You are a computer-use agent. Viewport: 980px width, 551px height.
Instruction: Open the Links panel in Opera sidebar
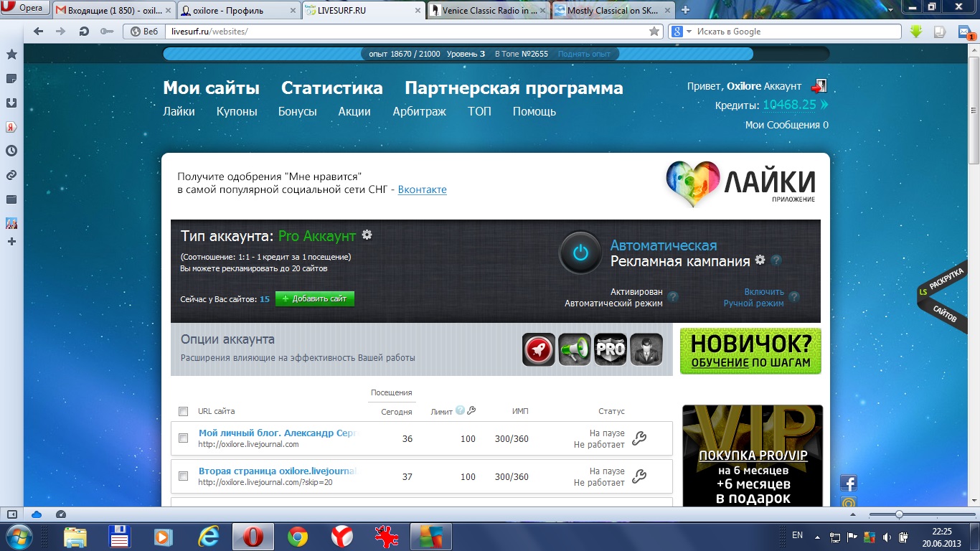click(x=11, y=175)
